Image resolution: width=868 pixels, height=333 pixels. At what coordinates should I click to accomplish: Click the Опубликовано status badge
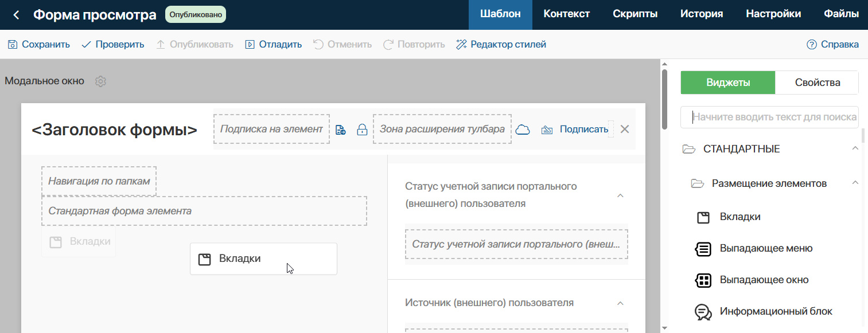click(x=196, y=15)
